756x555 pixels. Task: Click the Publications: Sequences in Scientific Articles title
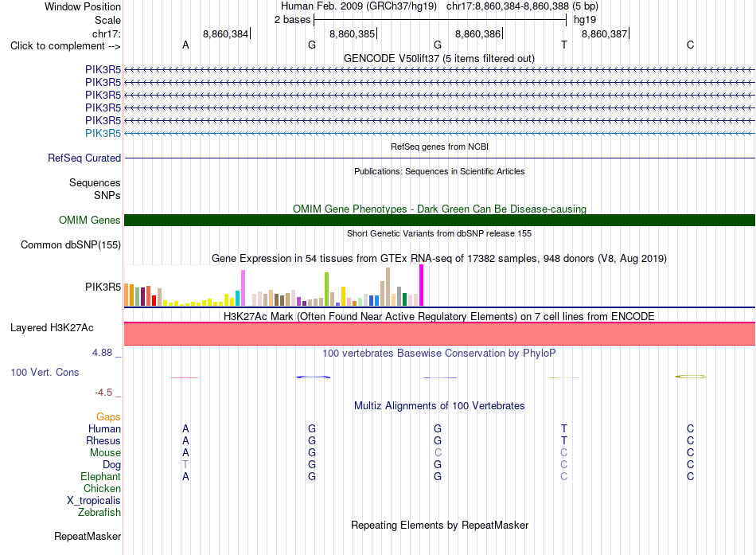pos(439,171)
